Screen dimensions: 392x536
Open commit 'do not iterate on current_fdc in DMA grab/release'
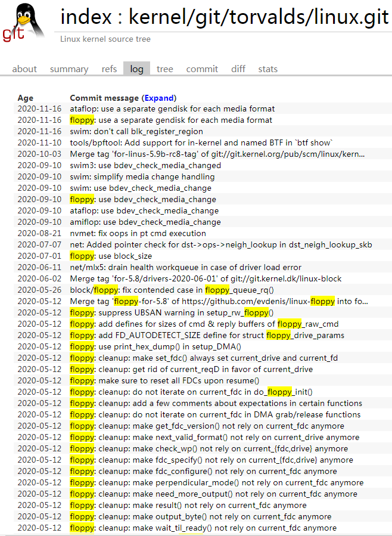[x=215, y=414]
